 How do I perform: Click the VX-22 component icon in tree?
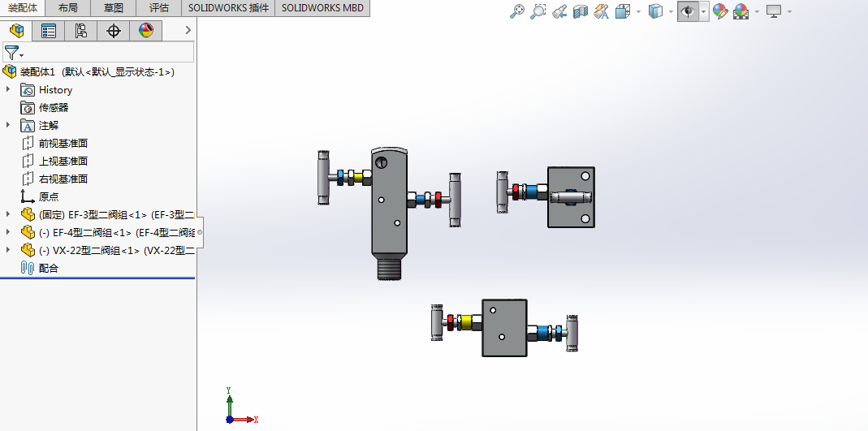point(28,250)
